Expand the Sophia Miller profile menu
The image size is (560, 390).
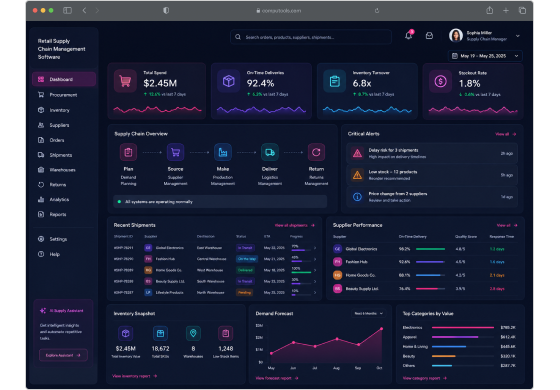pyautogui.click(x=518, y=36)
